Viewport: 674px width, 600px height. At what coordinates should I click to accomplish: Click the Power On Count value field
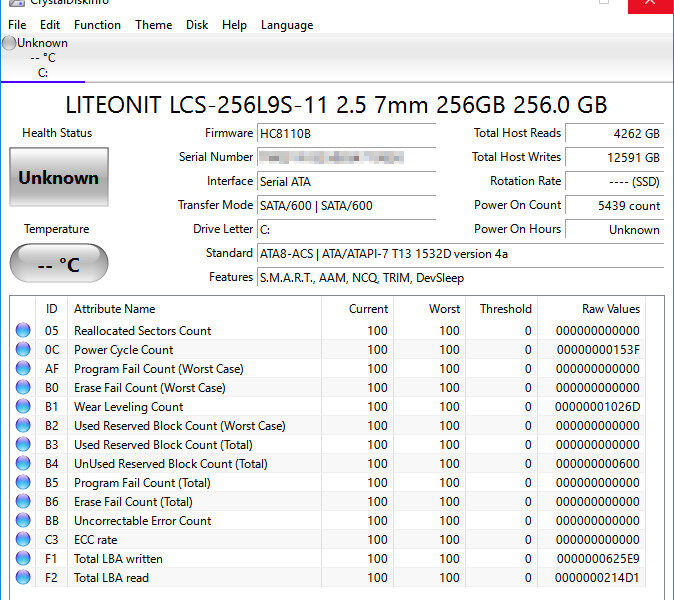coord(614,205)
